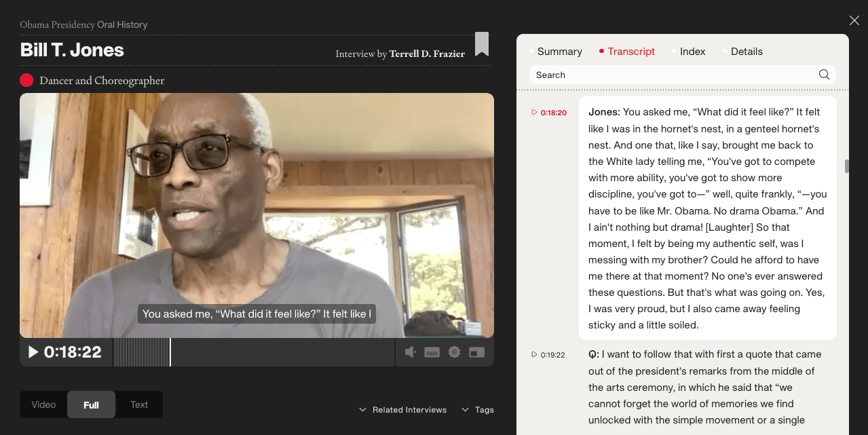Click inside the transcript Search field
This screenshot has height=435, width=868.
click(645, 75)
